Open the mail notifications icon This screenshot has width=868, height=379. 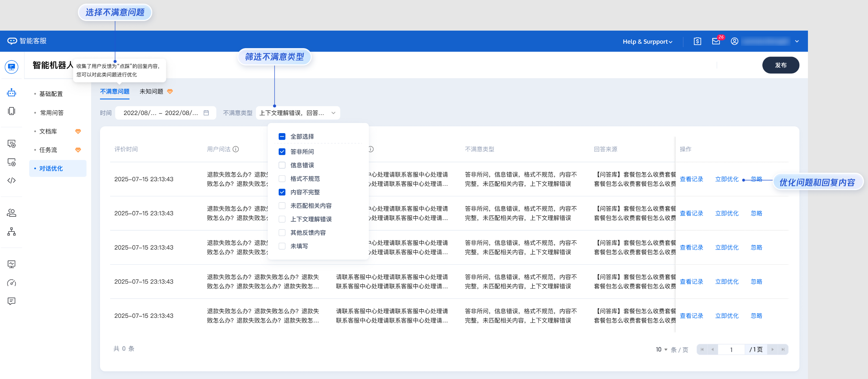tap(716, 41)
